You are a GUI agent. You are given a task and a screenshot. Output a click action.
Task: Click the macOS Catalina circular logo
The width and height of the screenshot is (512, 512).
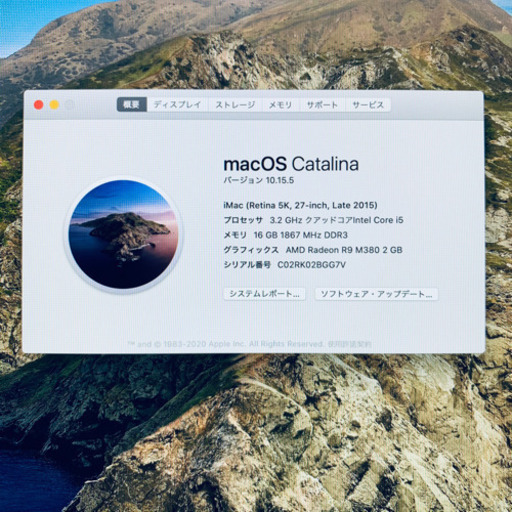[123, 234]
